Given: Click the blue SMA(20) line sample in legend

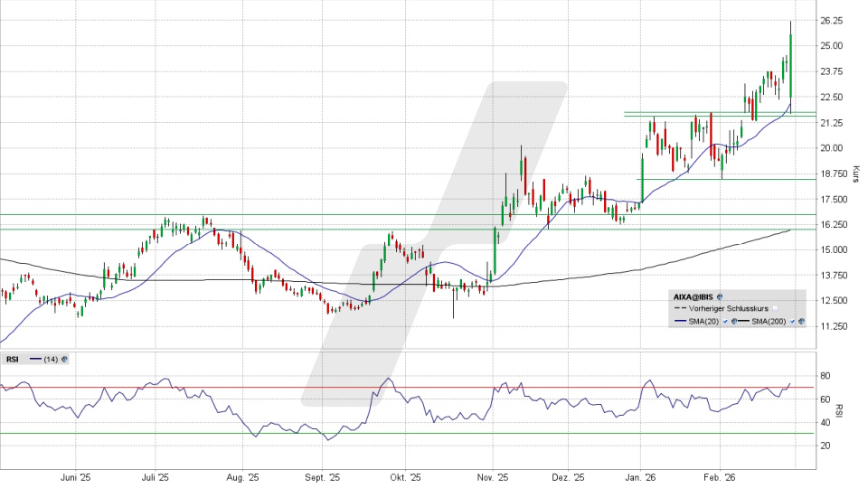Looking at the screenshot, I should tap(681, 322).
